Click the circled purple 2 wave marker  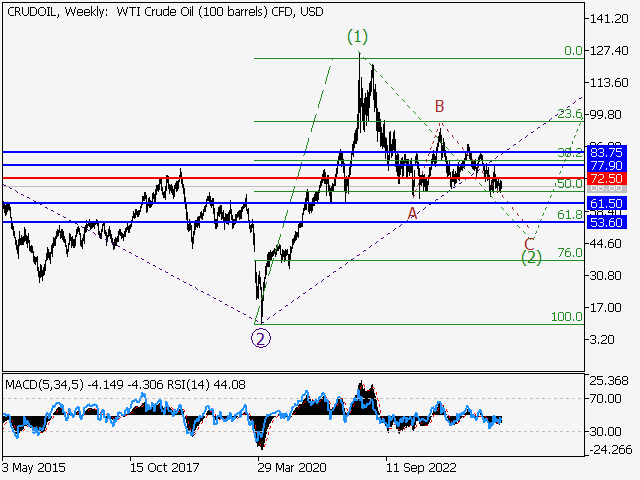coord(260,337)
